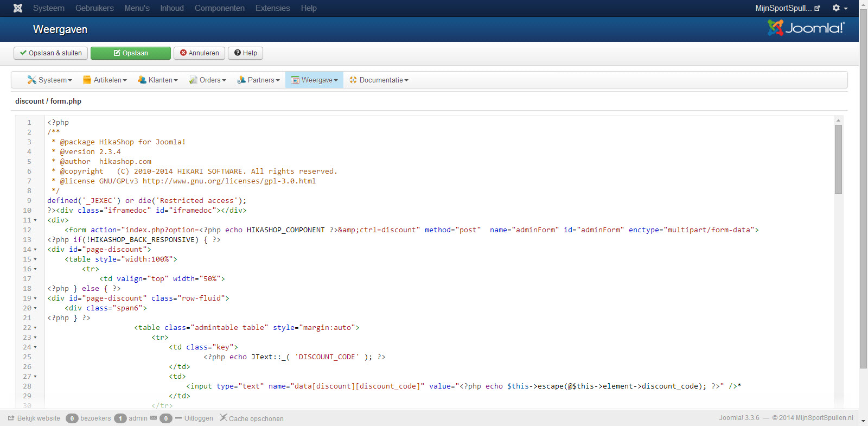Click the Bekijk website link
868x426 pixels.
(34, 418)
